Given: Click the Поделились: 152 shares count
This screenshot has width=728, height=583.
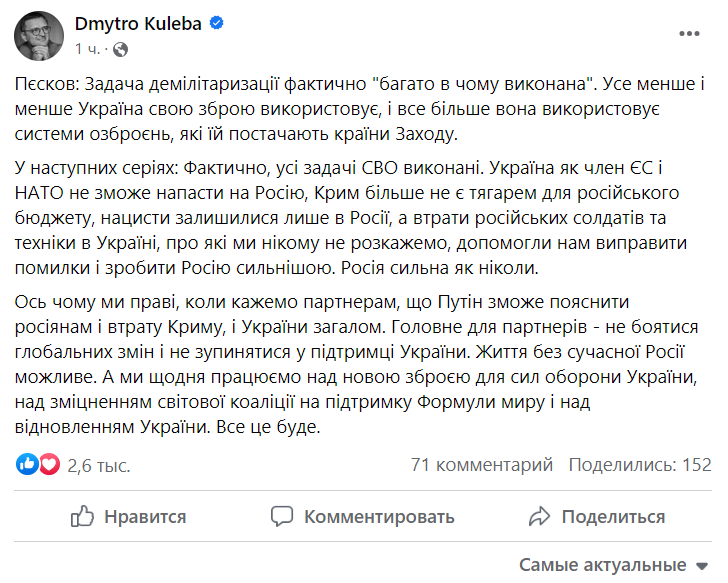Looking at the screenshot, I should pyautogui.click(x=640, y=464).
